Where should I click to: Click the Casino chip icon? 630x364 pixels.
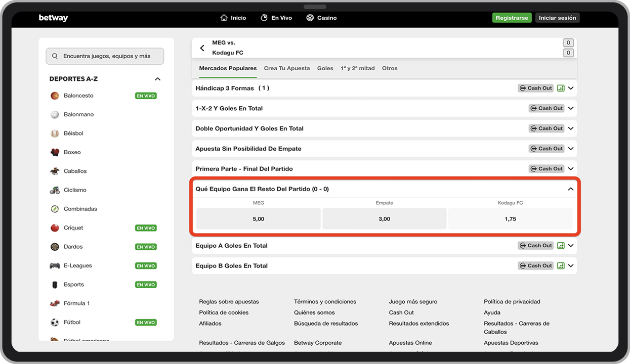310,18
